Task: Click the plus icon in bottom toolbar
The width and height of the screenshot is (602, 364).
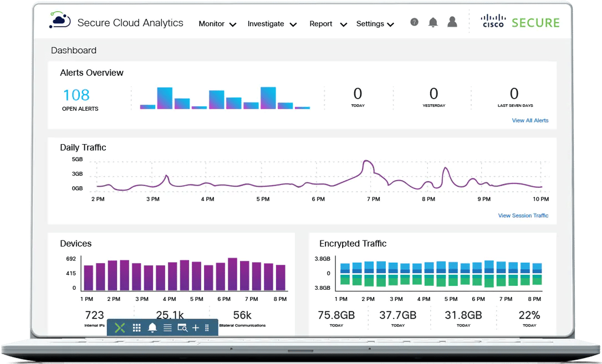Action: 195,327
